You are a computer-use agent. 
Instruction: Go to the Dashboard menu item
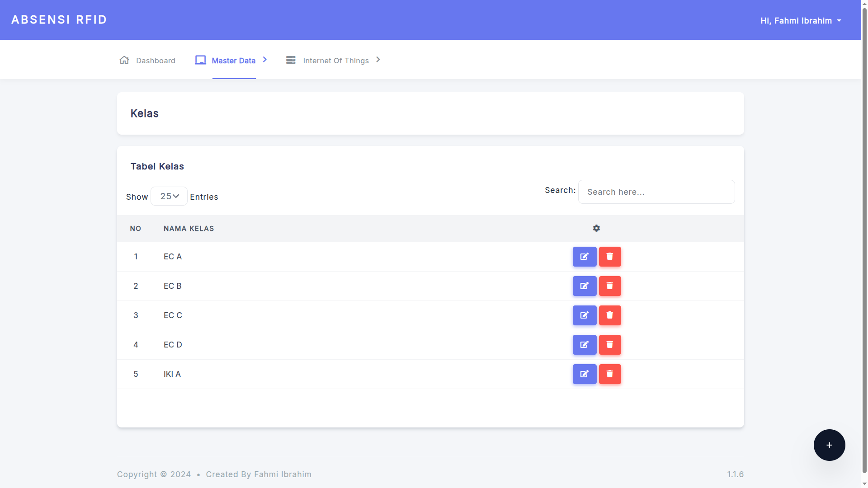click(x=156, y=61)
